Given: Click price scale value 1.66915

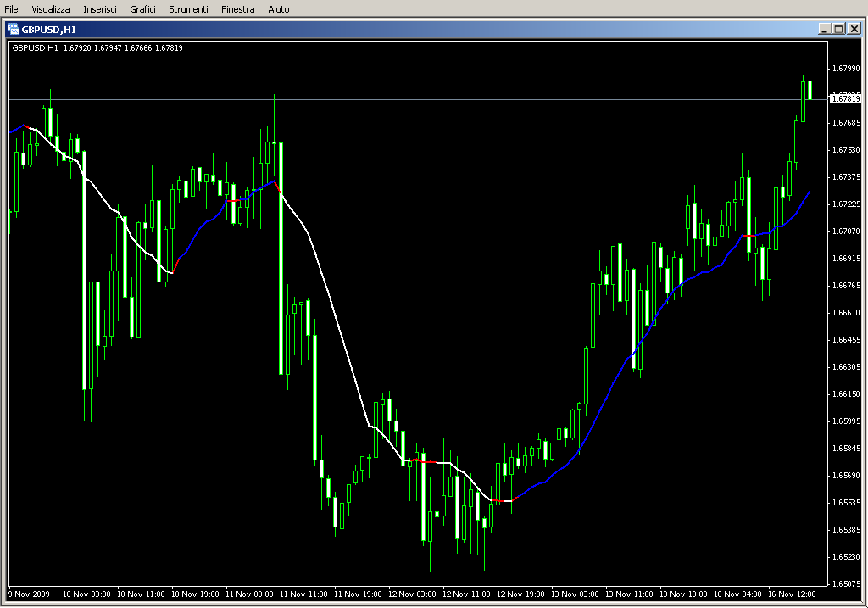Looking at the screenshot, I should (847, 259).
